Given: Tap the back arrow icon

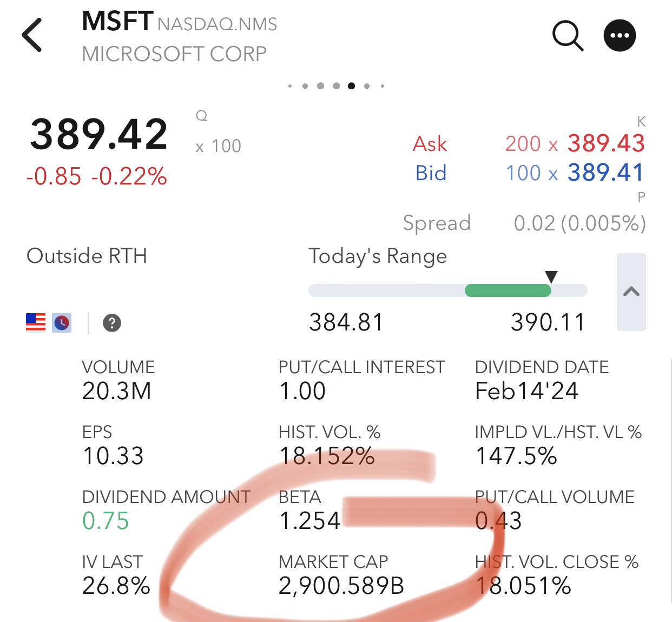Looking at the screenshot, I should pos(31,35).
